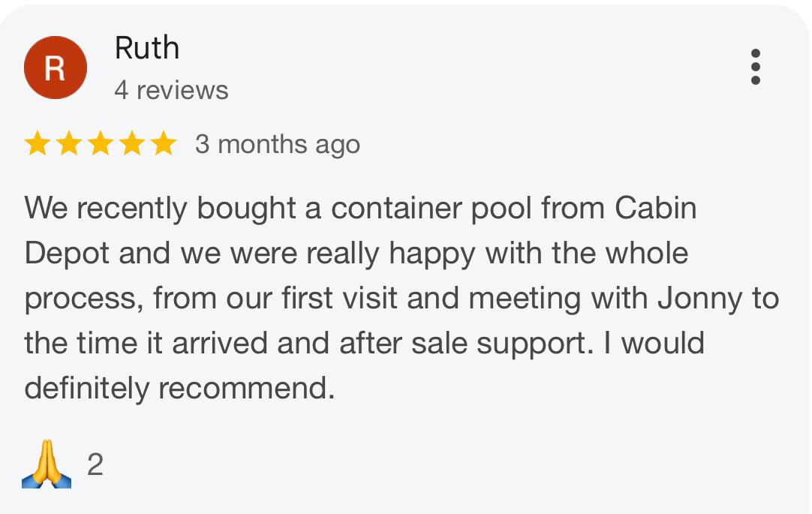
Task: Click the "3 months ago" timestamp
Action: pos(278,144)
